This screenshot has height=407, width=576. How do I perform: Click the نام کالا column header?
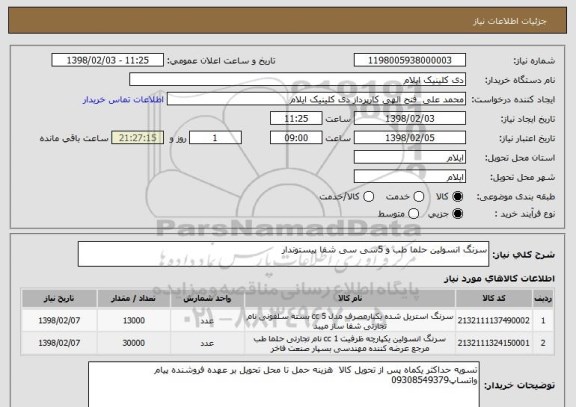tap(350, 298)
